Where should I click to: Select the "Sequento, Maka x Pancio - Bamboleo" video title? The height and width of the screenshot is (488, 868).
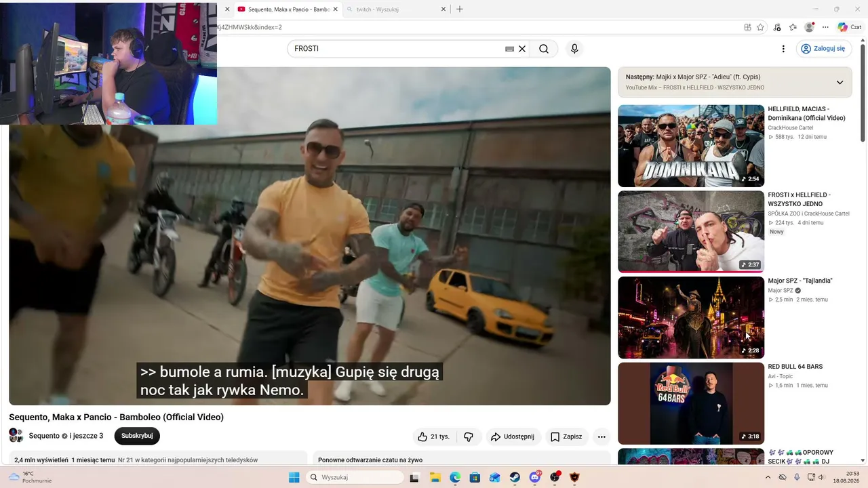(x=116, y=417)
